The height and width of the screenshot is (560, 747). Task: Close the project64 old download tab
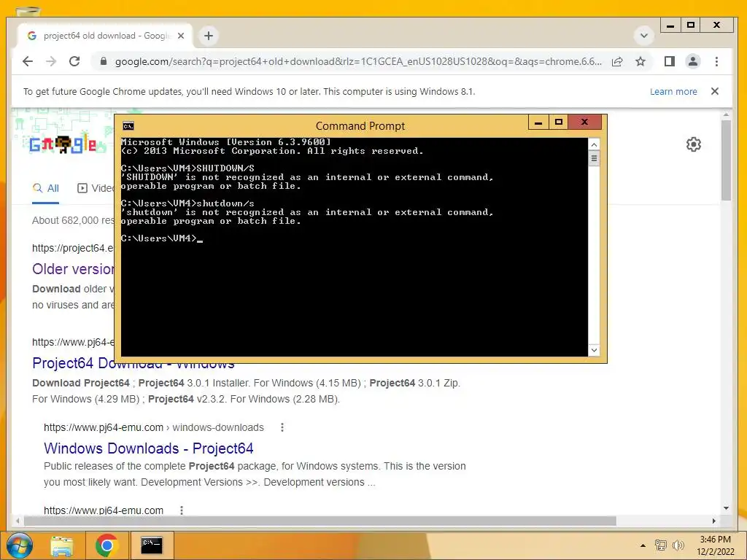tap(181, 36)
